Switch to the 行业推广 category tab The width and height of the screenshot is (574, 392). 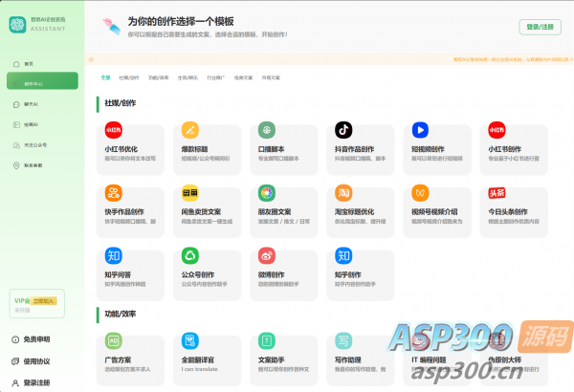216,77
